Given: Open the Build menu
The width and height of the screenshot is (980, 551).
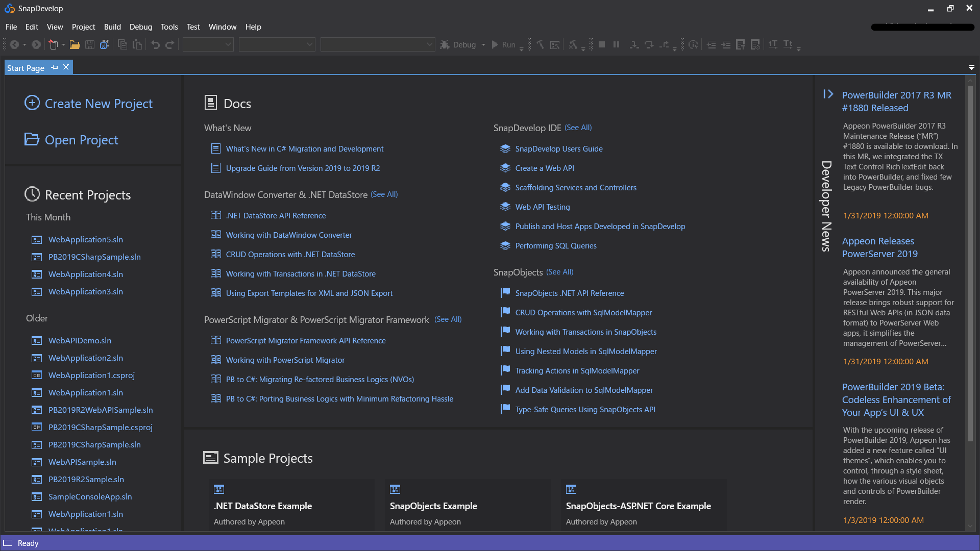Looking at the screenshot, I should 112,27.
